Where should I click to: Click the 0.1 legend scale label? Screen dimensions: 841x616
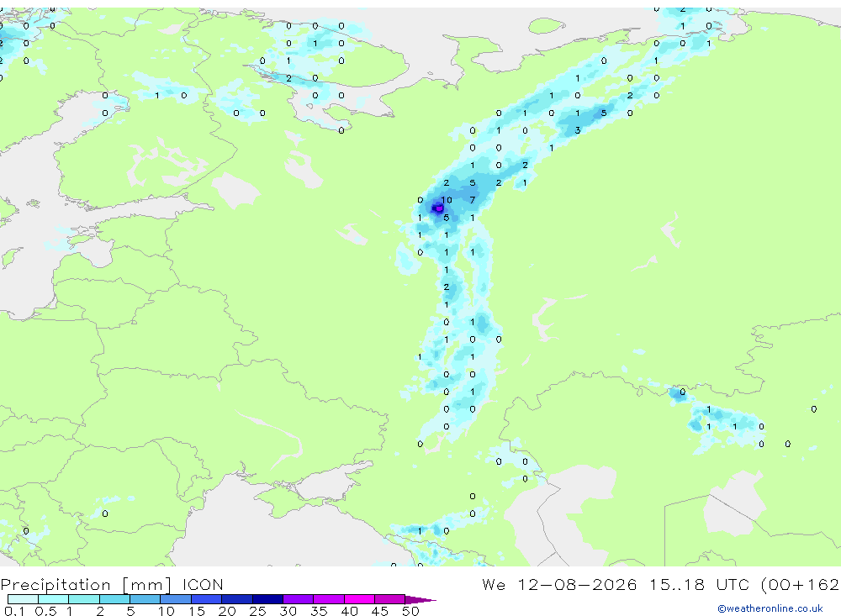14,611
